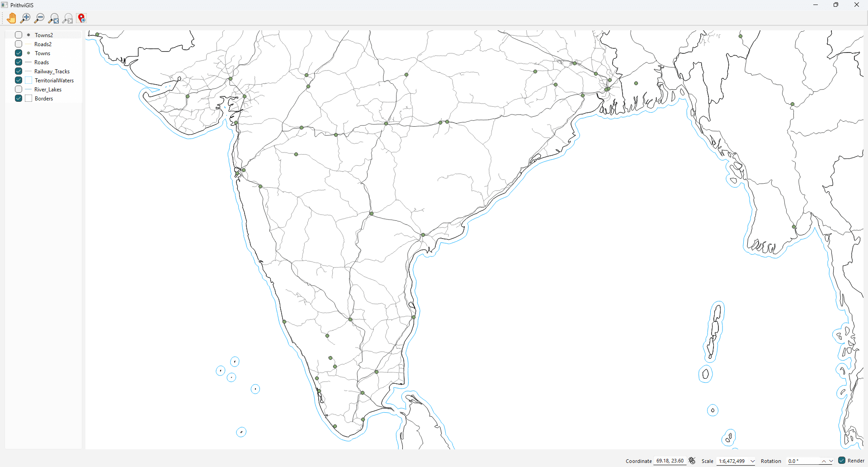Select the Pan hand tool
Image resolution: width=868 pixels, height=467 pixels.
11,18
